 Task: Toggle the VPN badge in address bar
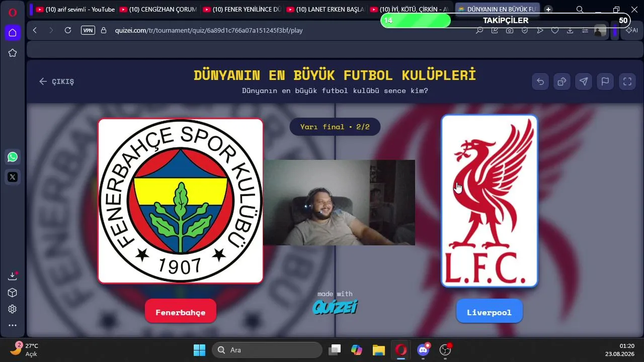coord(88,30)
